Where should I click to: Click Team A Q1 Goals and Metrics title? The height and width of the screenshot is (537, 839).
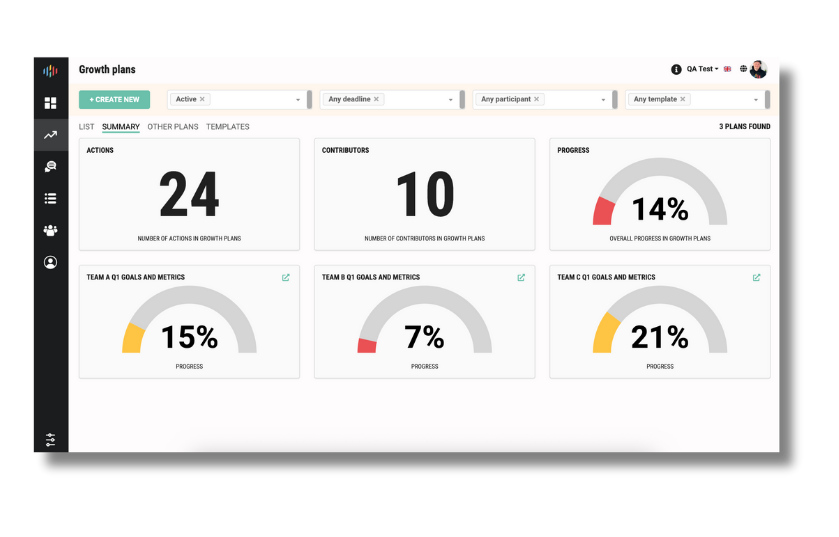coord(135,277)
